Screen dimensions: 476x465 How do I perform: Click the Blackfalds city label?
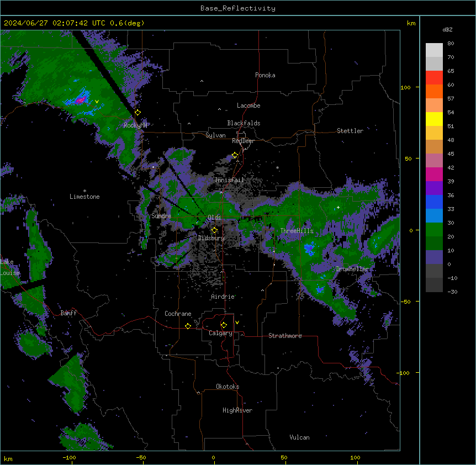pos(244,123)
